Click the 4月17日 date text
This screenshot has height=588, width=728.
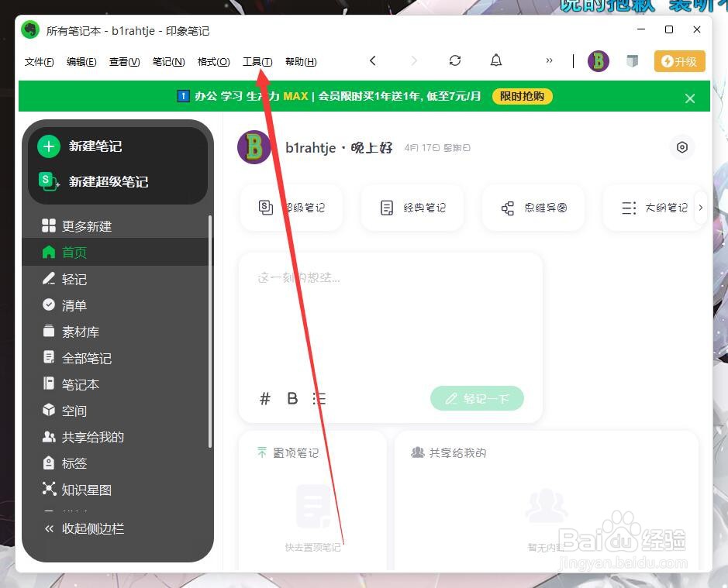(x=437, y=147)
